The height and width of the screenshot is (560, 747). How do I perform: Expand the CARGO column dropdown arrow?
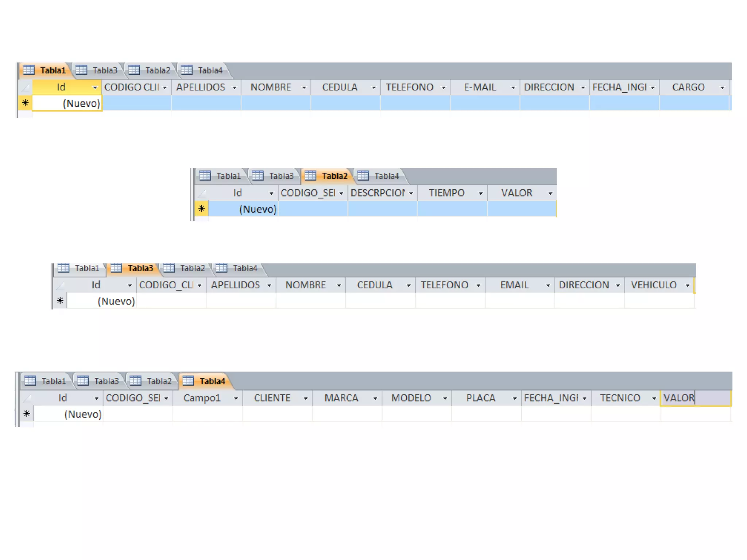(722, 87)
